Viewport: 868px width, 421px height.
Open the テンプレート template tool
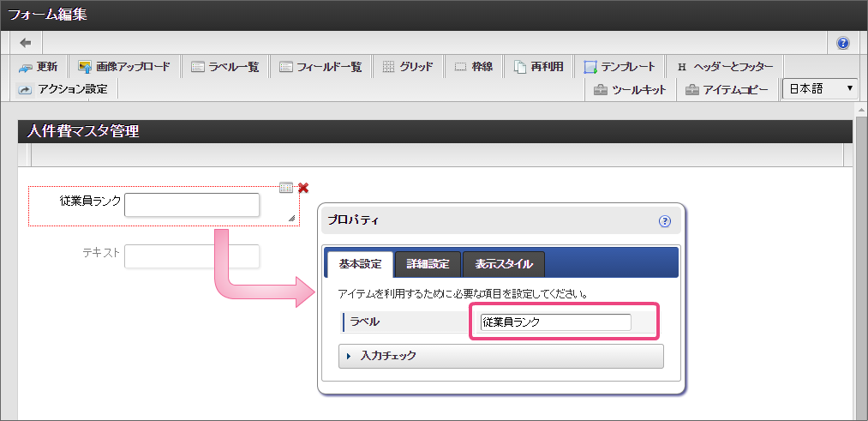(620, 67)
